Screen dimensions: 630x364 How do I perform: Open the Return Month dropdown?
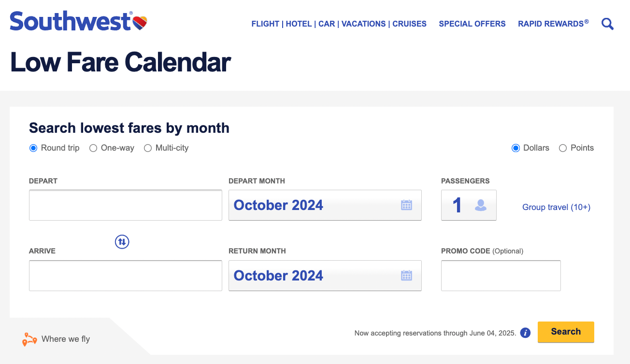325,276
